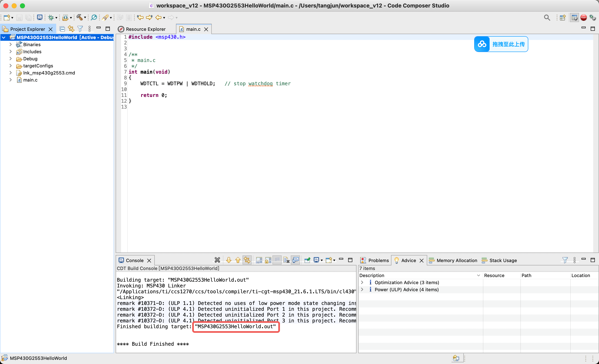Switch to the CCS Edit perspective icon

pyautogui.click(x=574, y=17)
